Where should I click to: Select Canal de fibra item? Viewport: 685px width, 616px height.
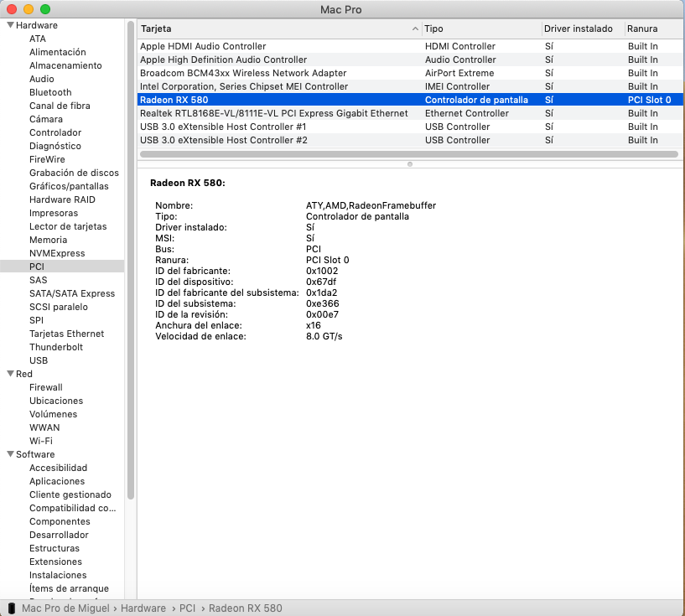(x=60, y=106)
